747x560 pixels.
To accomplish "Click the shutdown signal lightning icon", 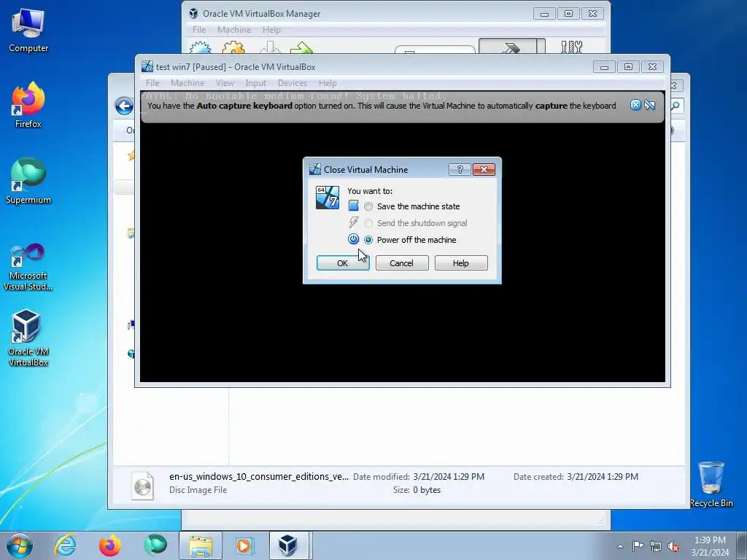I will [x=353, y=222].
